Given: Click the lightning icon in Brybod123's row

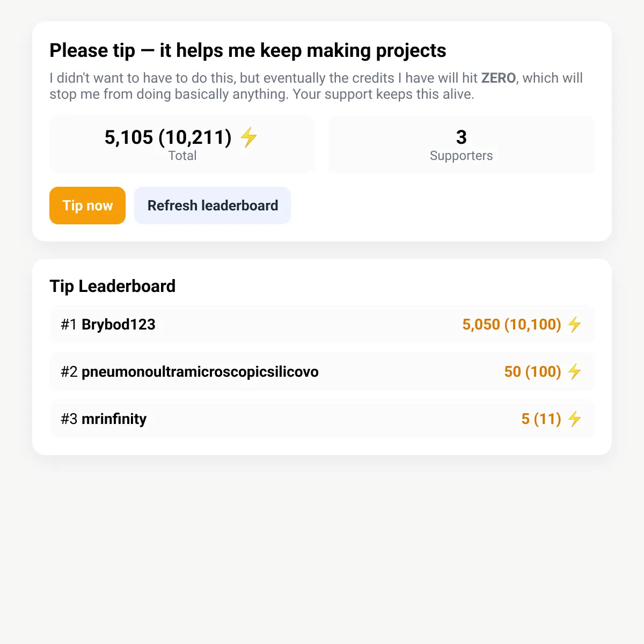Looking at the screenshot, I should [x=575, y=324].
